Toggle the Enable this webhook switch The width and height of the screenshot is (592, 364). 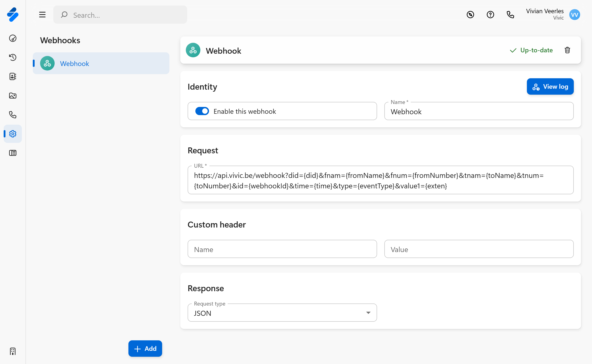202,111
